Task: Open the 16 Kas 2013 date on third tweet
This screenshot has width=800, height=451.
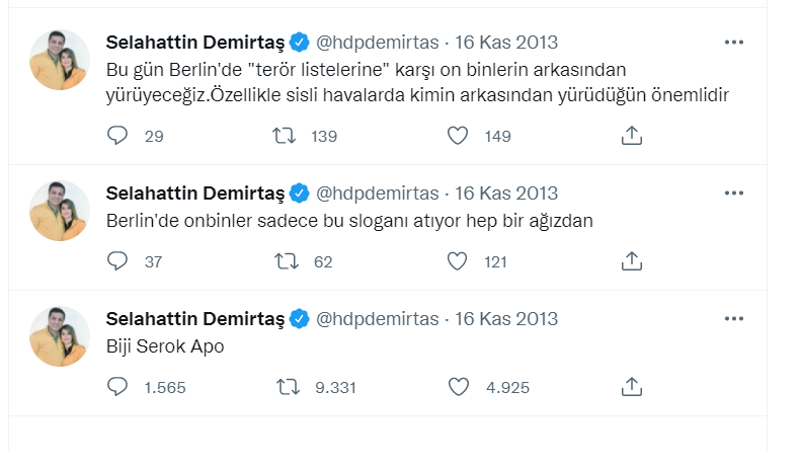Action: (x=506, y=319)
